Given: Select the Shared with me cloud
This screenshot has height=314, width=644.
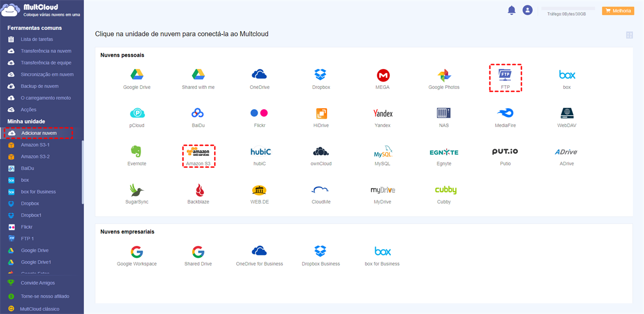Looking at the screenshot, I should tap(198, 74).
